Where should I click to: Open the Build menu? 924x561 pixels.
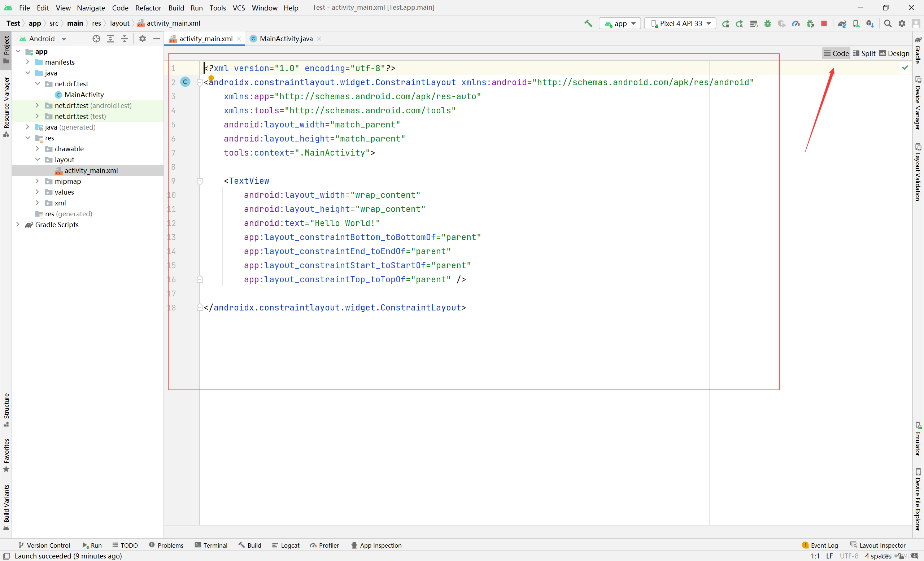pos(176,8)
